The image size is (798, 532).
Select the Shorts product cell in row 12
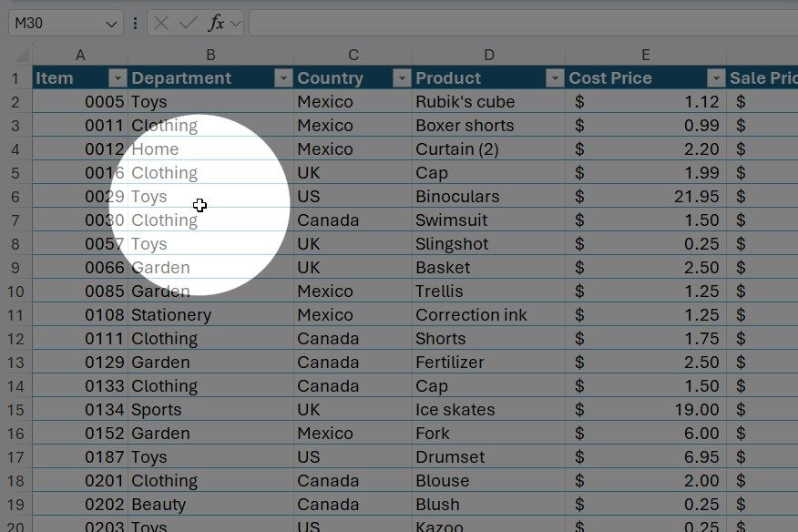488,339
